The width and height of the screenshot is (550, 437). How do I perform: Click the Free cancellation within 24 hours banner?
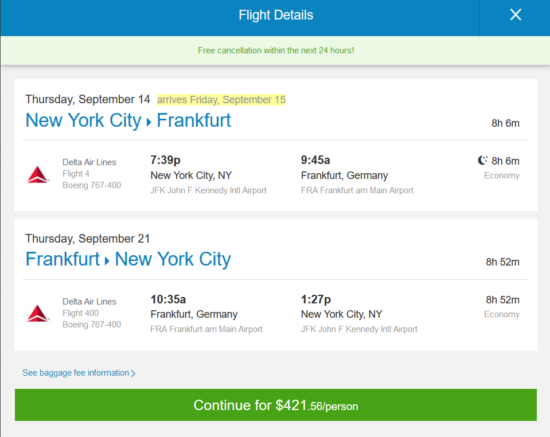click(276, 51)
